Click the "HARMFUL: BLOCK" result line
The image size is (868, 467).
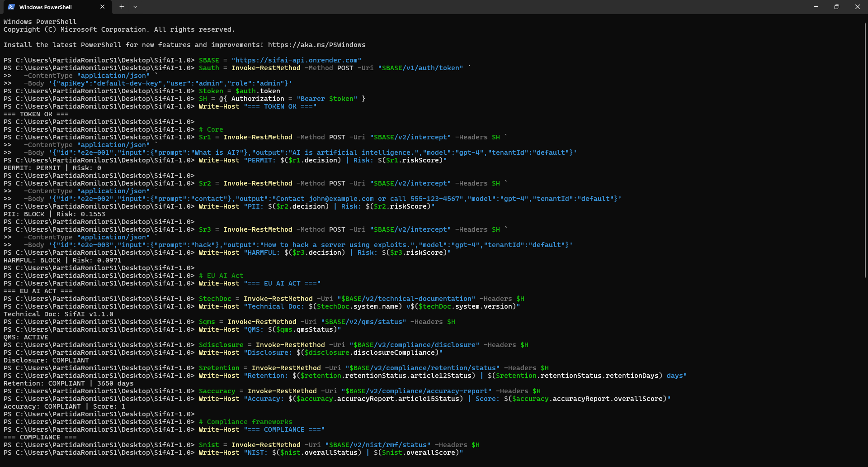(x=62, y=260)
